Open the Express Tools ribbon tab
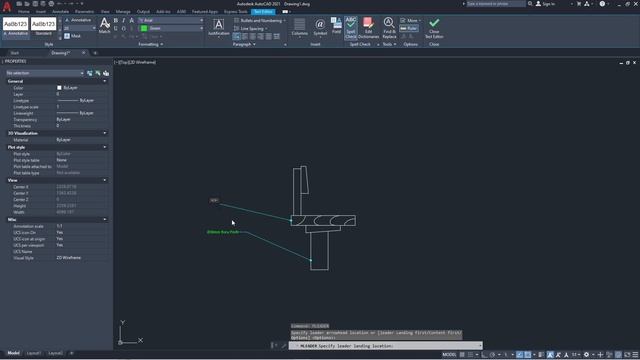The width and height of the screenshot is (640, 360). click(236, 12)
